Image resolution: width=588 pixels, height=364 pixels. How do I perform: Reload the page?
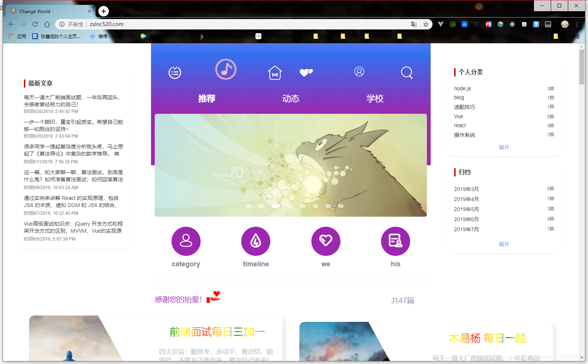click(35, 24)
